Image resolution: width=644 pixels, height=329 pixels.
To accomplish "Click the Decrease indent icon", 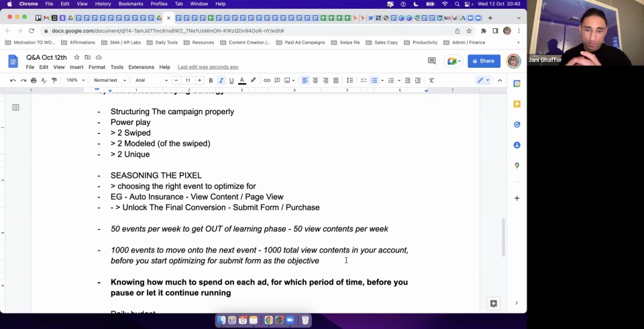I will pos(407,80).
